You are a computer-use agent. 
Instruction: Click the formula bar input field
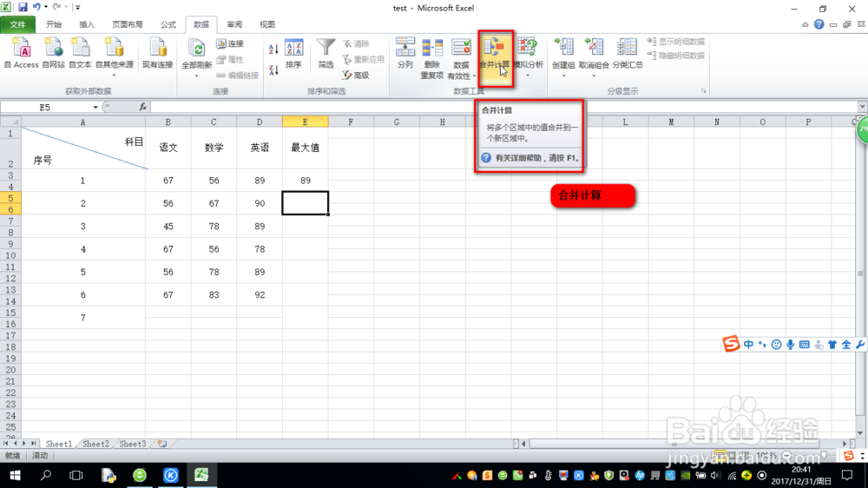[503, 107]
